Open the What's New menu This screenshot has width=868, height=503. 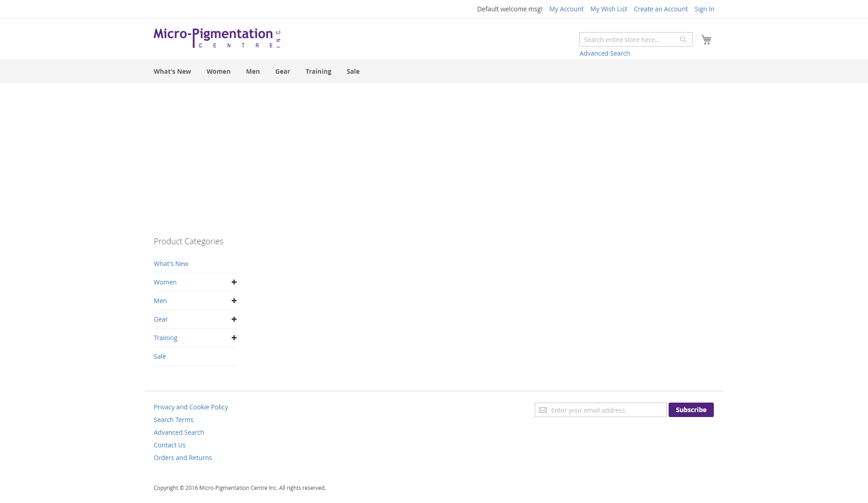(172, 71)
